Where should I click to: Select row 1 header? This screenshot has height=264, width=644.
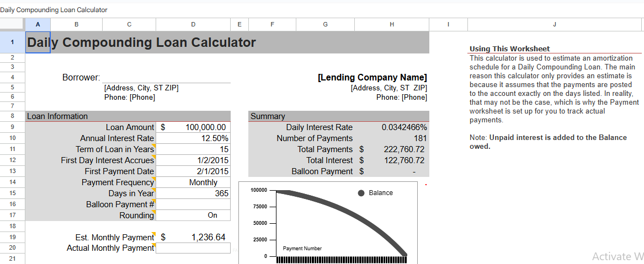[12, 42]
